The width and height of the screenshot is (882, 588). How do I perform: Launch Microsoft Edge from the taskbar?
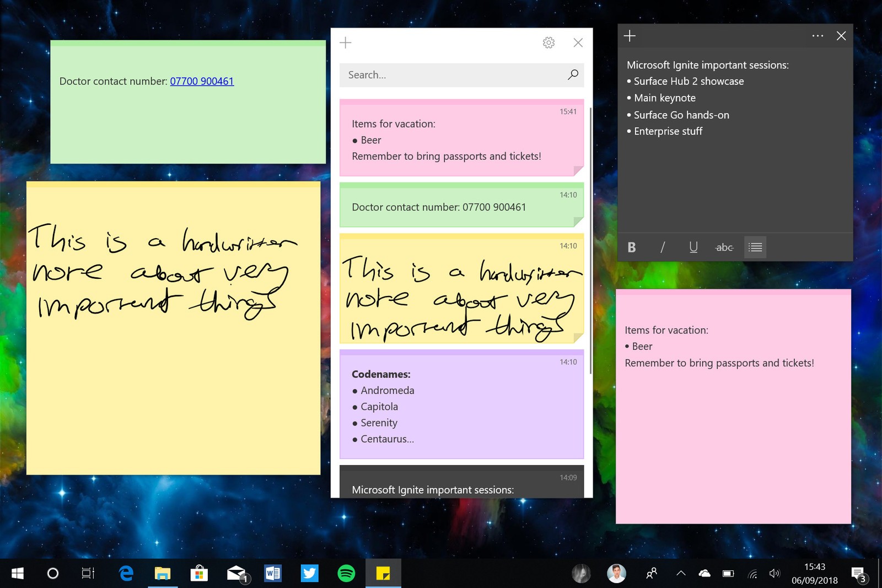(126, 574)
